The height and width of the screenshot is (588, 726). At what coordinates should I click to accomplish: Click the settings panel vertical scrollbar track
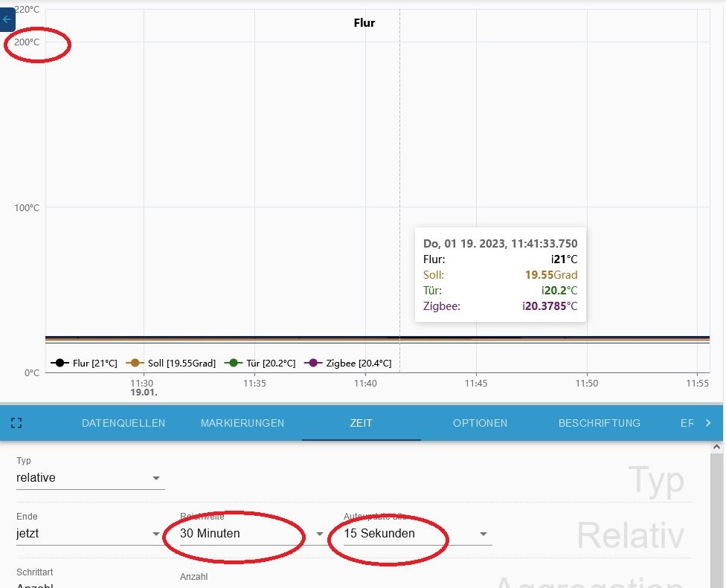716,520
